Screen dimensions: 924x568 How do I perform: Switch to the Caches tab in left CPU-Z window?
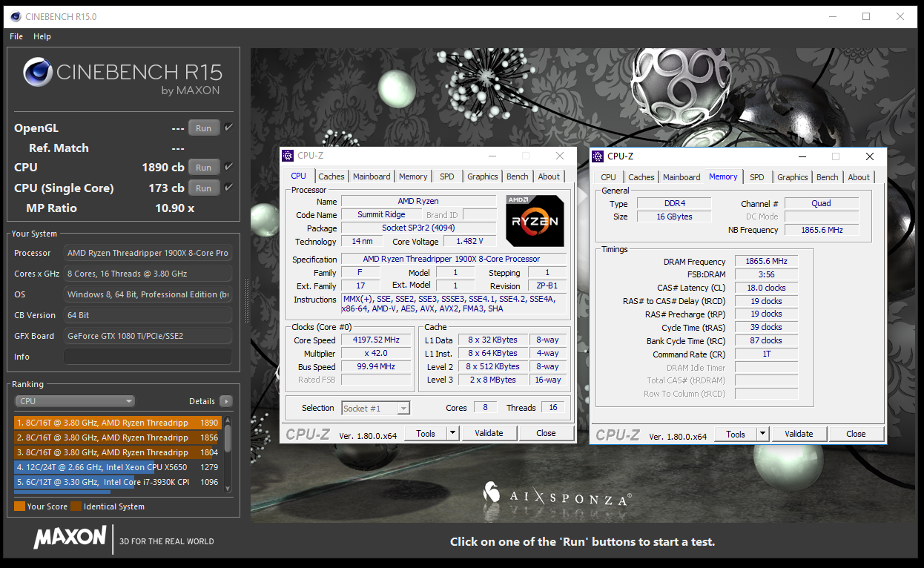(331, 176)
